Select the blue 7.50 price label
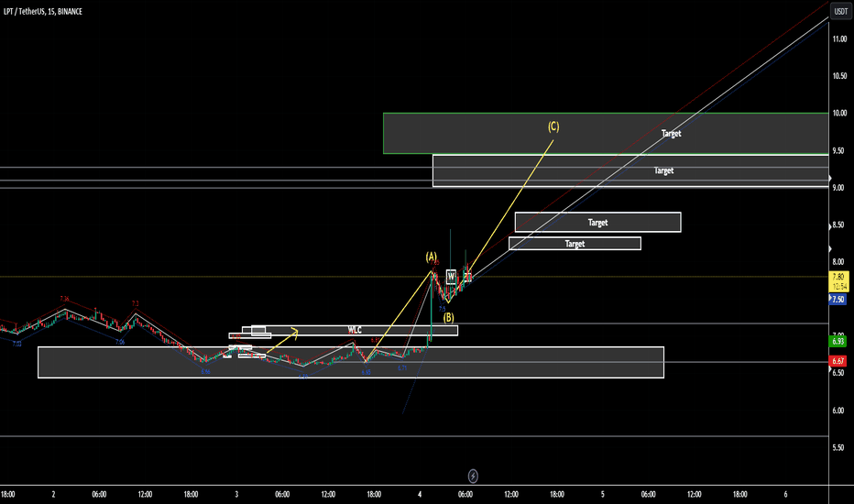 pos(838,299)
